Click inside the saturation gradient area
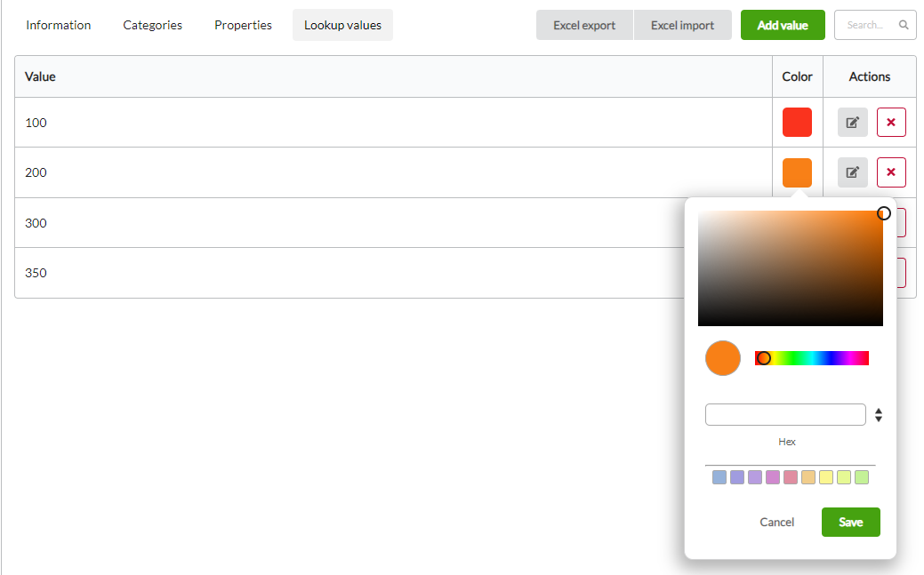This screenshot has height=575, width=924. (790, 268)
